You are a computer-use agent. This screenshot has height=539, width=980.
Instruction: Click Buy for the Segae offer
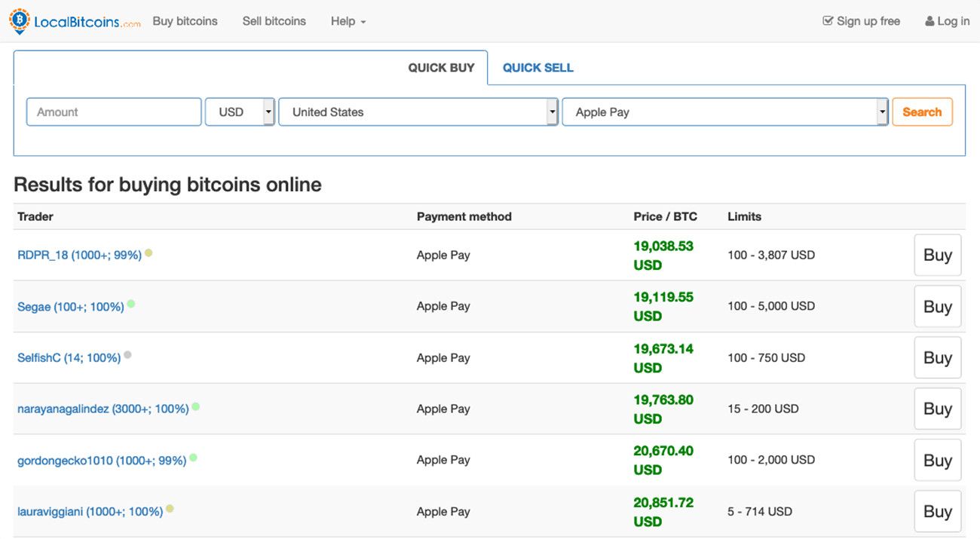938,306
